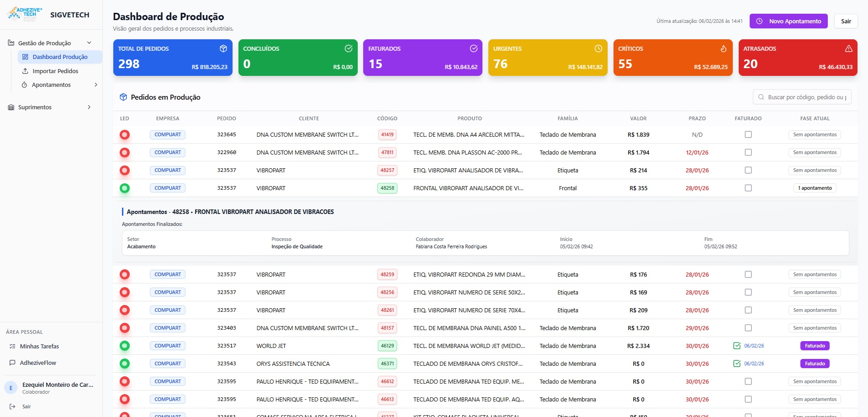
Task: Click the green LED for code 48258
Action: click(125, 188)
